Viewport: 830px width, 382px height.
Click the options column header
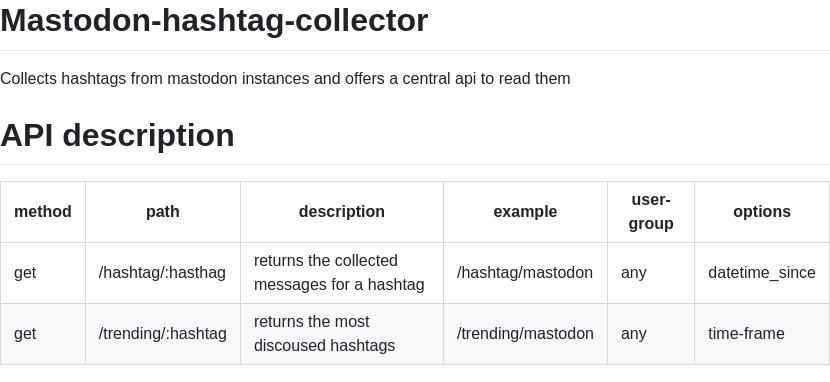point(762,212)
